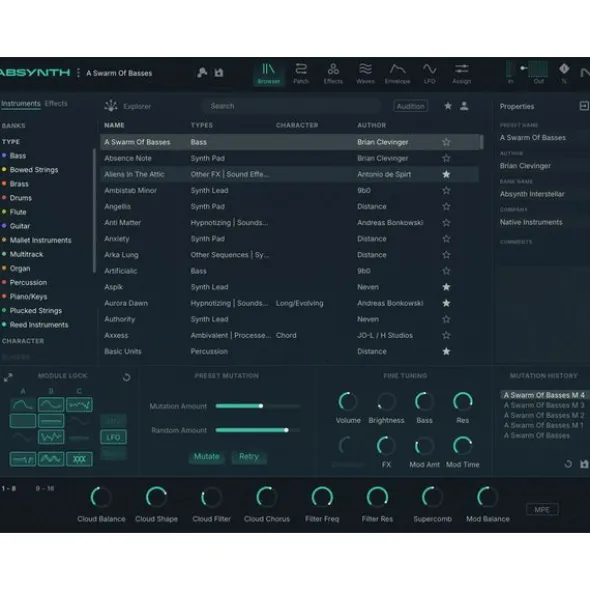Click the Volume fine tuning knob
The width and height of the screenshot is (590, 591).
coord(348,401)
